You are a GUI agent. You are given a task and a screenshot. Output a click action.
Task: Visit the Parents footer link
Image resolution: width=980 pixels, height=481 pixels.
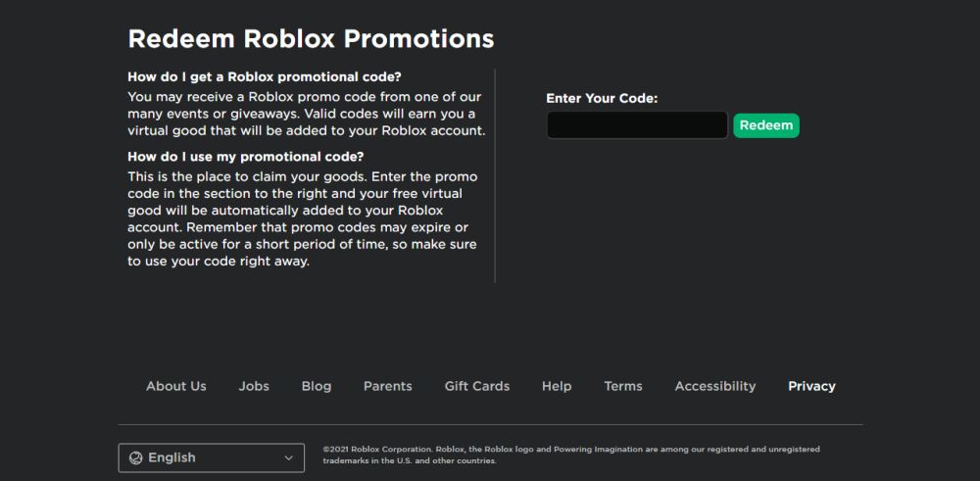tap(388, 386)
